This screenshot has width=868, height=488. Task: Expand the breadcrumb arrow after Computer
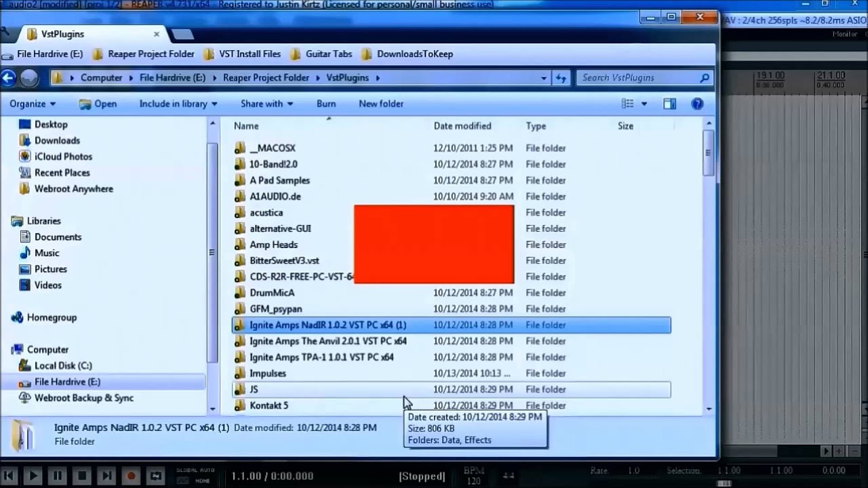(131, 78)
